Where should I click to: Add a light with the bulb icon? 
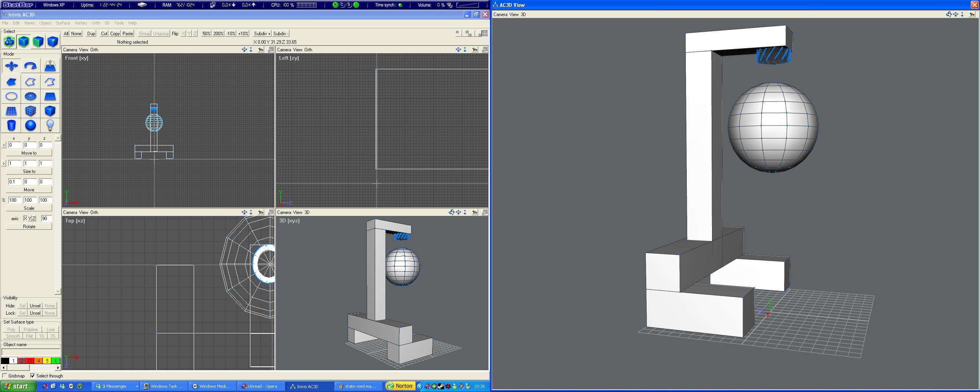[x=50, y=125]
